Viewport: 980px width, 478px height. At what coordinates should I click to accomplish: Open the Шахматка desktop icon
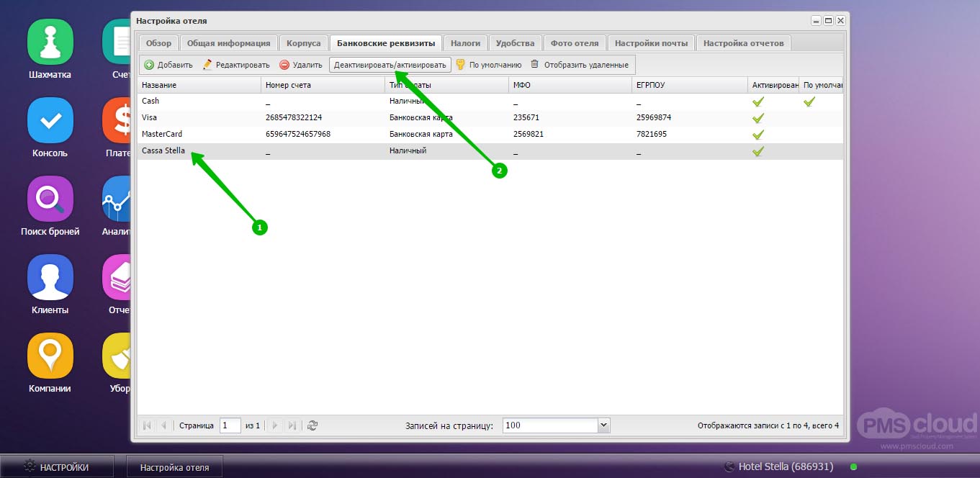pos(50,42)
